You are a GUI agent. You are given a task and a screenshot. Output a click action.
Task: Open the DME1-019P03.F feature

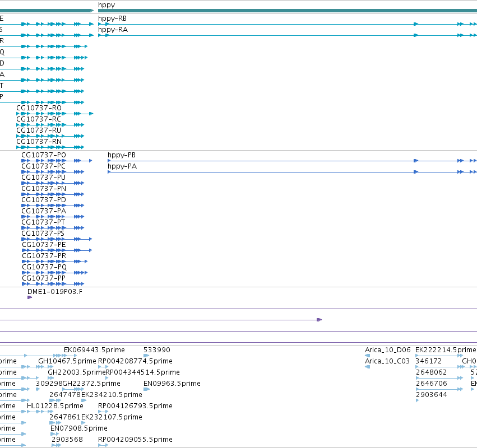(55, 292)
